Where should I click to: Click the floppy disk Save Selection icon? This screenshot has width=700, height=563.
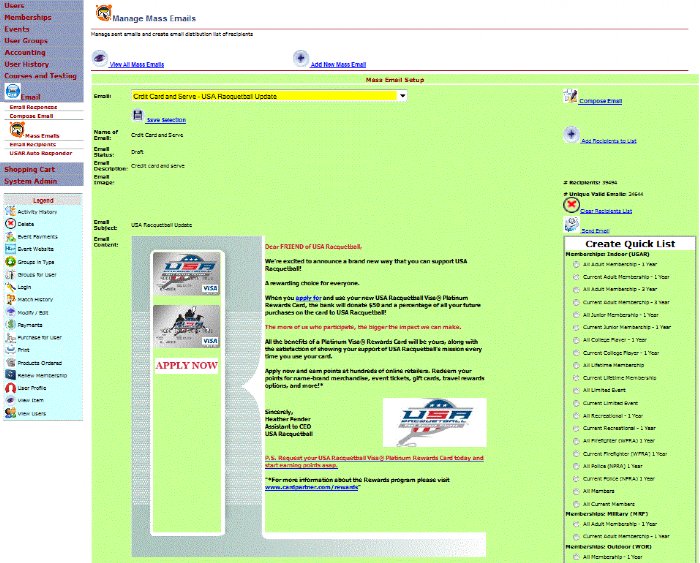click(x=138, y=115)
